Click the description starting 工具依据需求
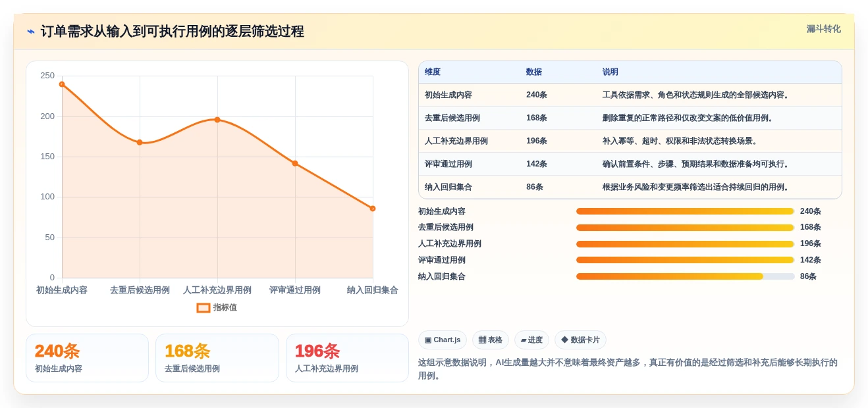Screen dimensions: 868x408 click(696, 95)
